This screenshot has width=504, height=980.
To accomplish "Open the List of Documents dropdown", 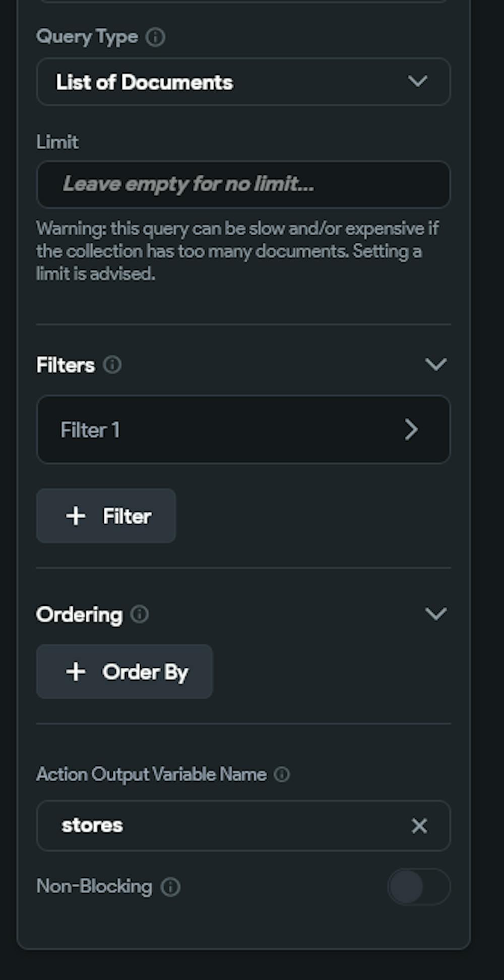I will click(243, 82).
